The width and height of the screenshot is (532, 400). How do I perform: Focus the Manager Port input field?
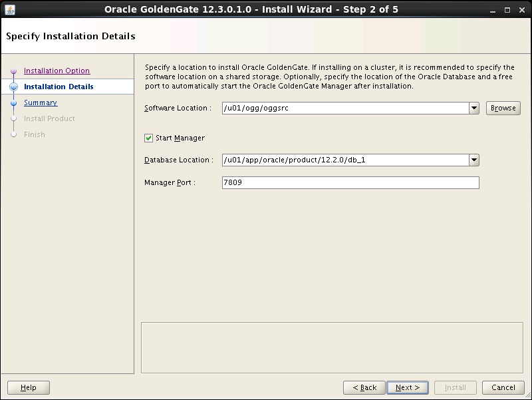(350, 182)
